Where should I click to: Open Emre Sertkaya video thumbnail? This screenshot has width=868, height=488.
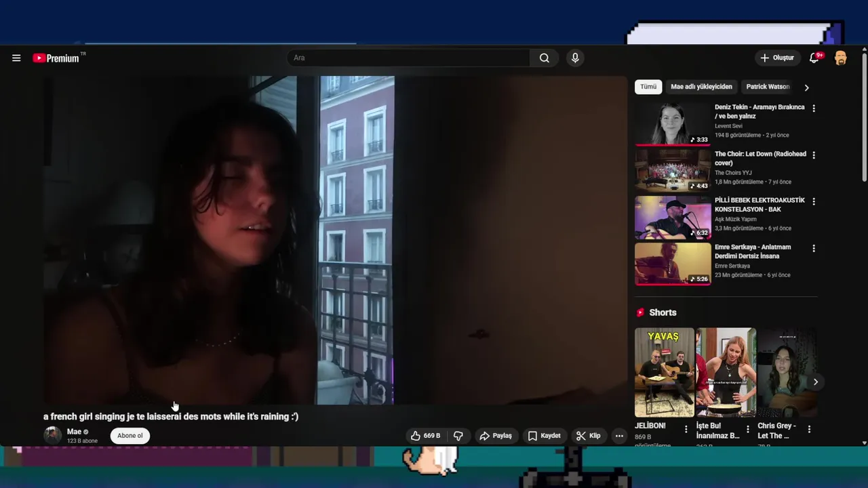coord(673,264)
